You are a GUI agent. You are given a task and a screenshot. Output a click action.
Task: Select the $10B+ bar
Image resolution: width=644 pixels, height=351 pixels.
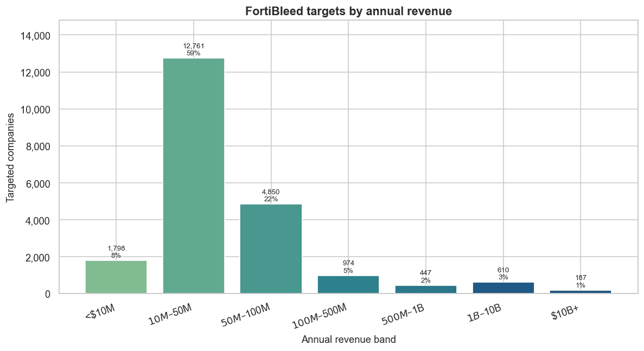pyautogui.click(x=581, y=292)
